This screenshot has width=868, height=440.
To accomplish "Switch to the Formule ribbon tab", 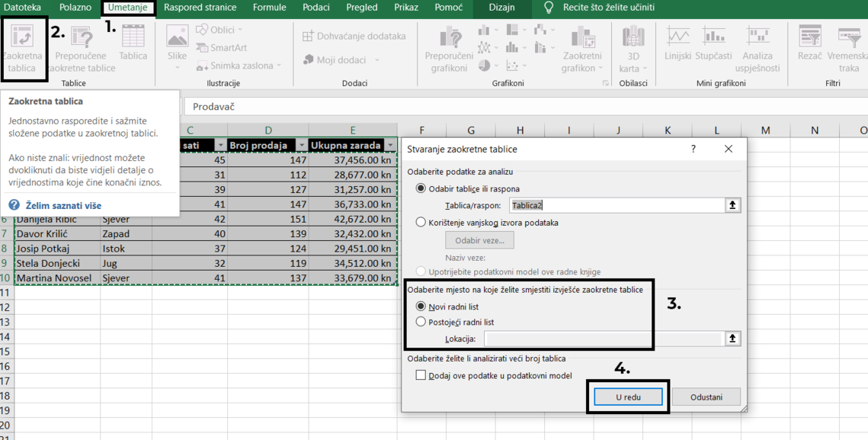I will tap(269, 8).
